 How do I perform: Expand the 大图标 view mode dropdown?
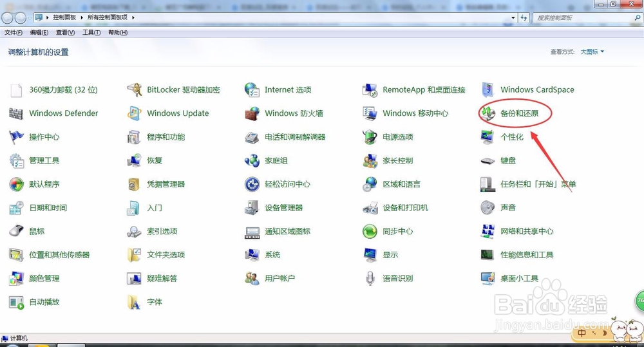(592, 52)
